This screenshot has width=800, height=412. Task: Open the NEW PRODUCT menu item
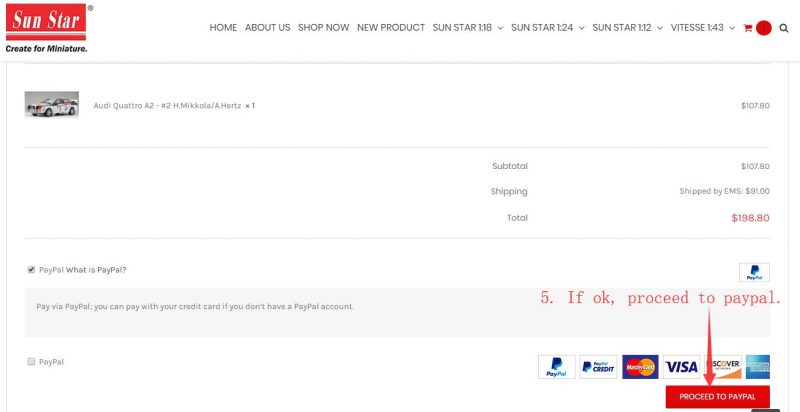pos(391,28)
